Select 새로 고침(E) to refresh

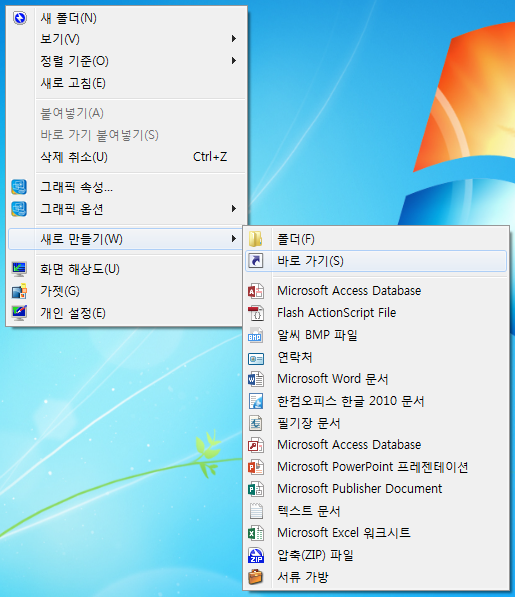point(126,83)
